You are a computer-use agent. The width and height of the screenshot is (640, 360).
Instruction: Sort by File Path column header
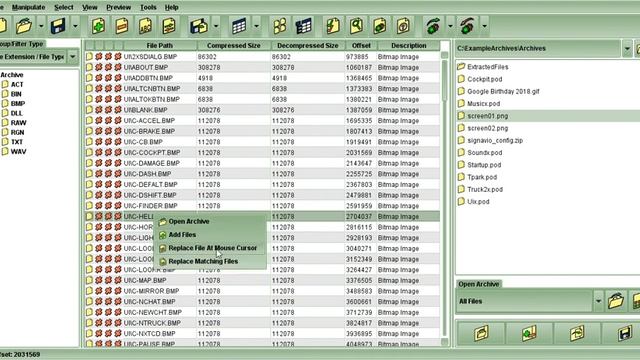(x=160, y=46)
